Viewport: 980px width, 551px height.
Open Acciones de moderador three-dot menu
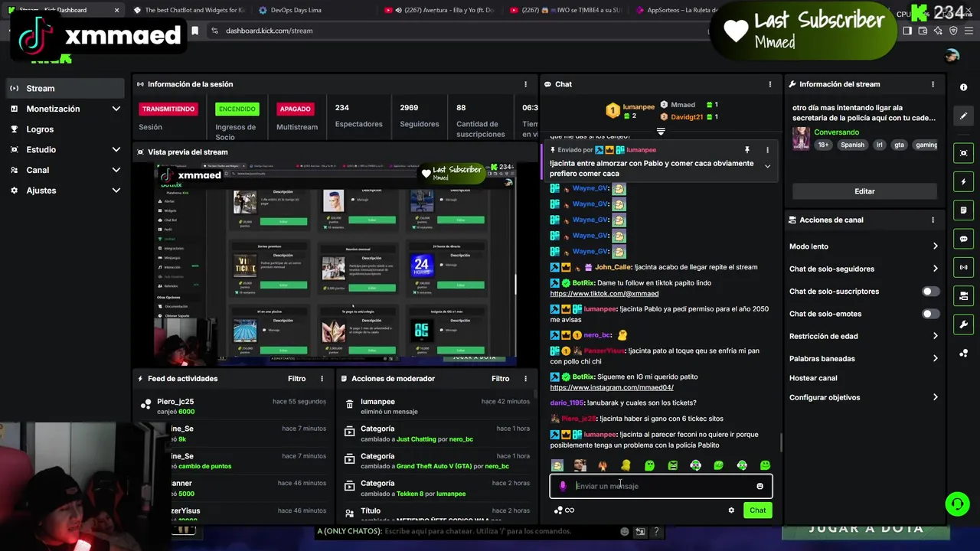(525, 379)
